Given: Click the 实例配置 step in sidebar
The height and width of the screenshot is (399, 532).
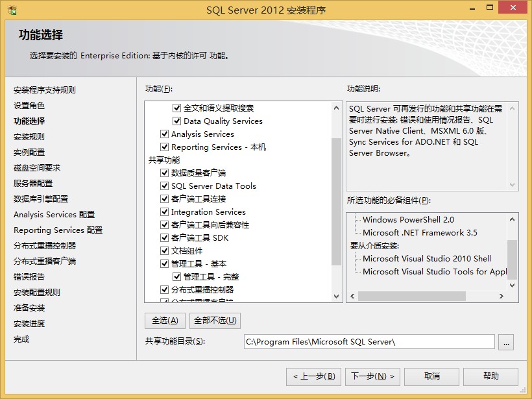Looking at the screenshot, I should tap(29, 152).
